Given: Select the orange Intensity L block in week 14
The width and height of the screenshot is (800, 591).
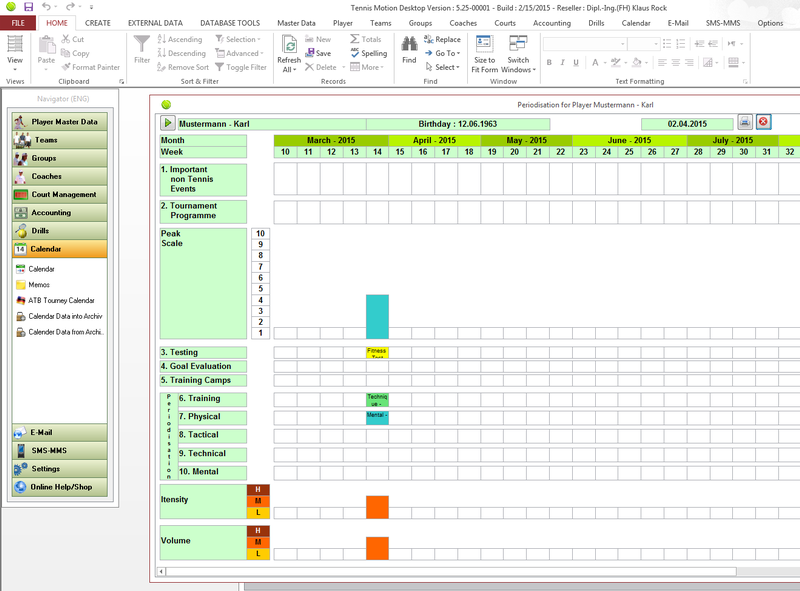Looking at the screenshot, I should tap(377, 512).
